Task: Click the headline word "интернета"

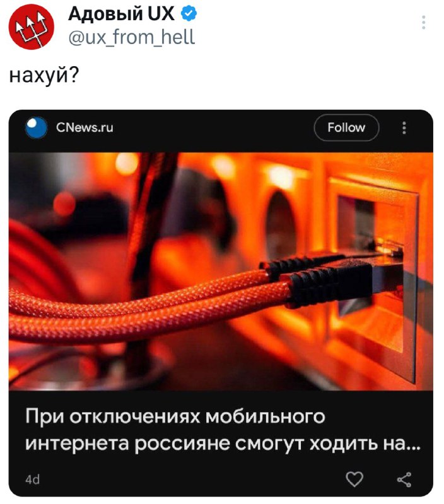Action: tap(77, 444)
